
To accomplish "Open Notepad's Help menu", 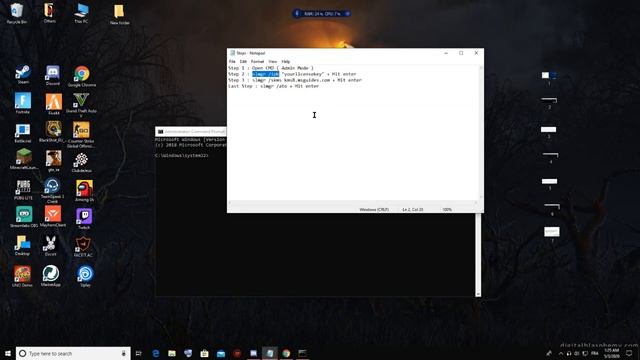I will click(x=286, y=61).
